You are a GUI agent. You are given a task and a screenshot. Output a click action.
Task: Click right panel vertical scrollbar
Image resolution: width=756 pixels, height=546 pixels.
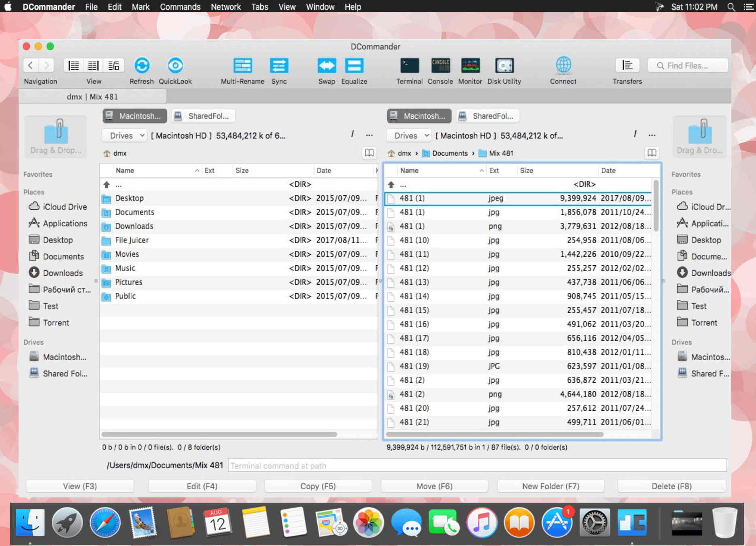coord(656,206)
